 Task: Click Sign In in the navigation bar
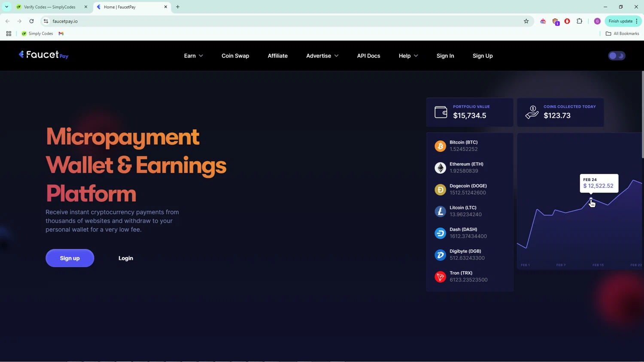(445, 56)
